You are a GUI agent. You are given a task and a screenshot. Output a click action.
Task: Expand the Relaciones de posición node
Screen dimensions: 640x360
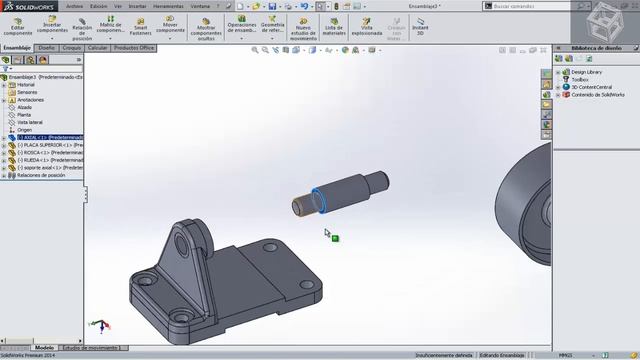coord(4,176)
